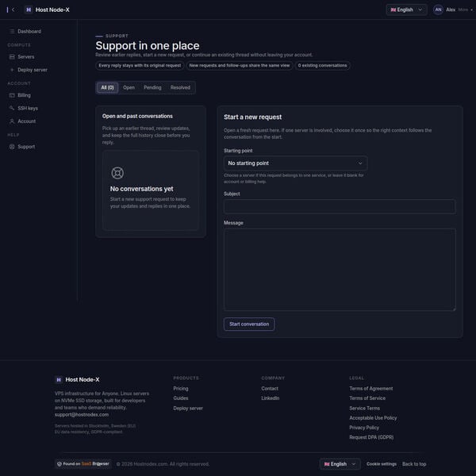Image resolution: width=476 pixels, height=476 pixels.
Task: Switch to the Open tab
Action: point(129,87)
